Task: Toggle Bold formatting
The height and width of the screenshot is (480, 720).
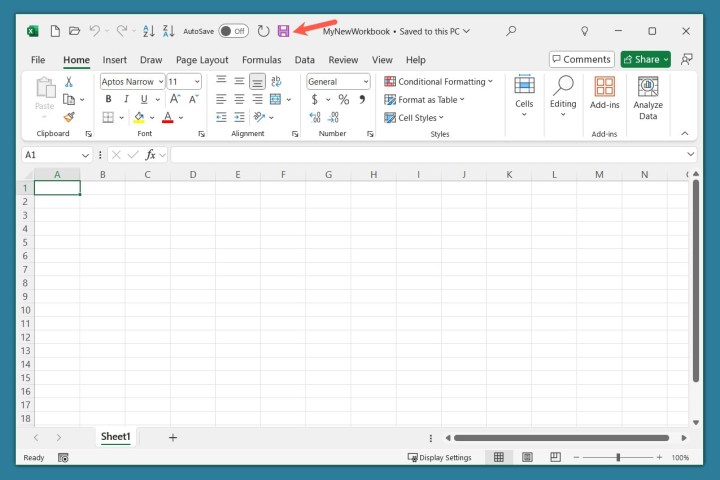Action: (x=108, y=99)
